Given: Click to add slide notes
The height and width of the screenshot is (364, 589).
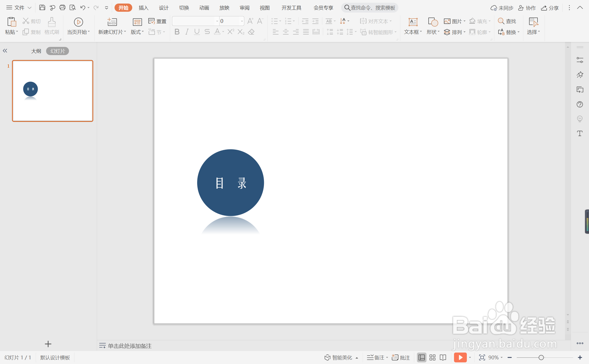Looking at the screenshot, I should [x=130, y=346].
